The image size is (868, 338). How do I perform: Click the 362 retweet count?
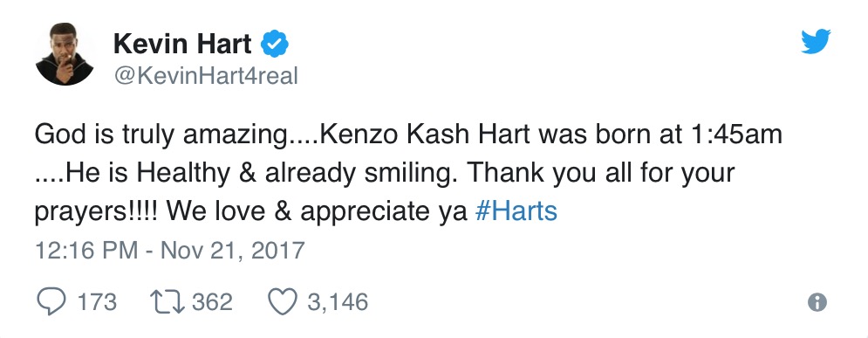213,302
